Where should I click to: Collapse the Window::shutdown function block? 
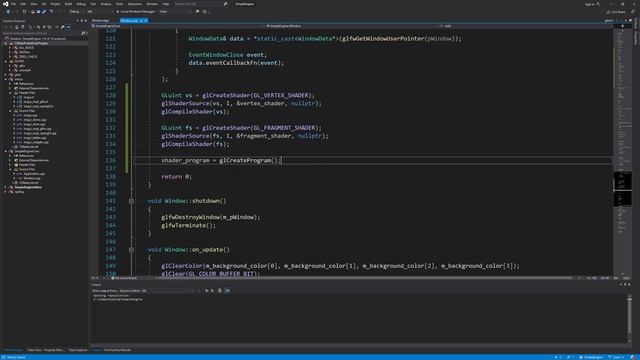point(131,201)
